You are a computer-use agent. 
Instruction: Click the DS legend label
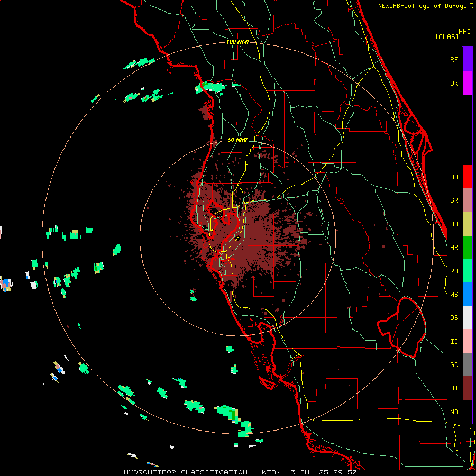tap(454, 318)
